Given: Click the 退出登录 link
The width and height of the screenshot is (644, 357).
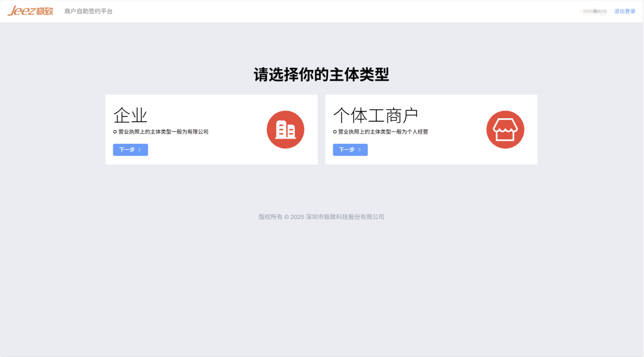Looking at the screenshot, I should point(624,11).
